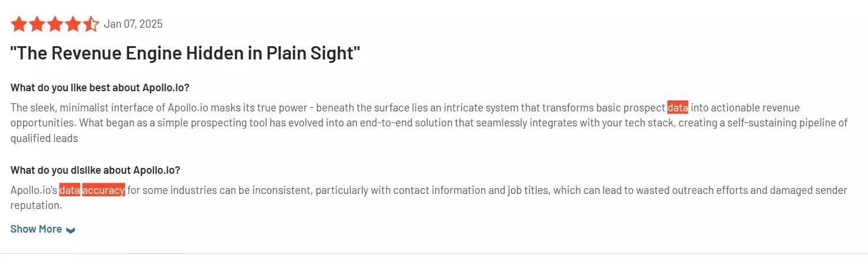Click the Show More link text
This screenshot has width=868, height=258.
pyautogui.click(x=36, y=229)
